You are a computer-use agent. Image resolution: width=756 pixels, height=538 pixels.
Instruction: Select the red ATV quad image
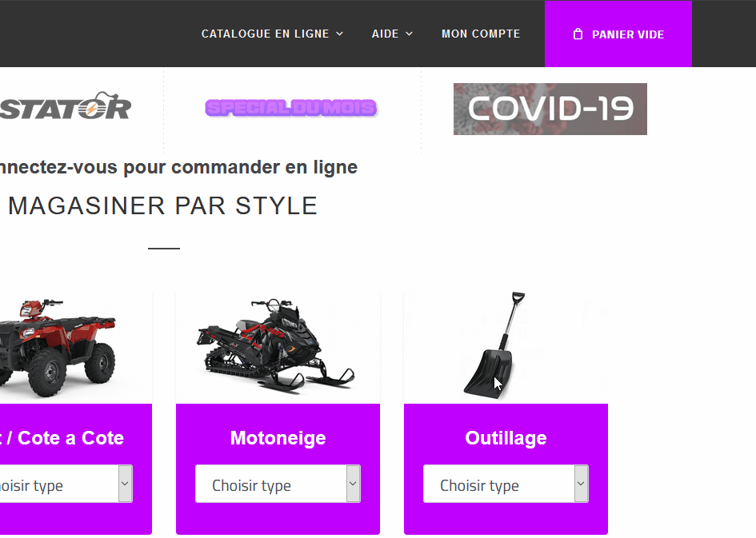coord(58,348)
